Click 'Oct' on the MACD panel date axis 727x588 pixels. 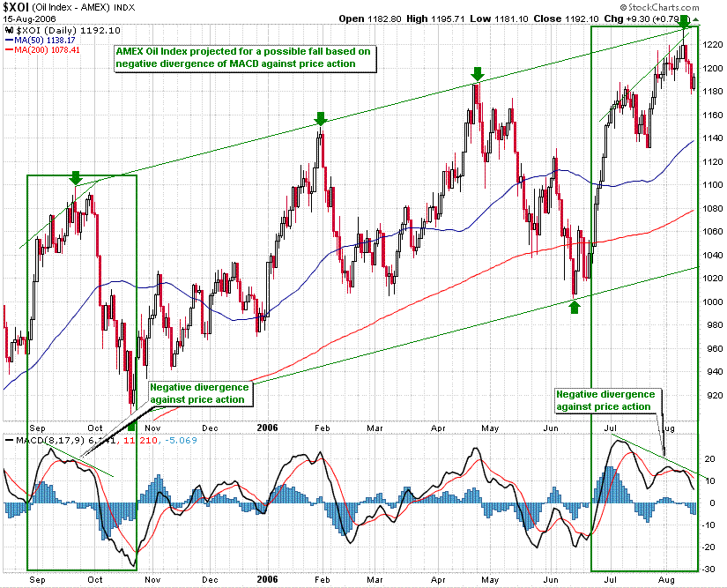pyautogui.click(x=95, y=580)
